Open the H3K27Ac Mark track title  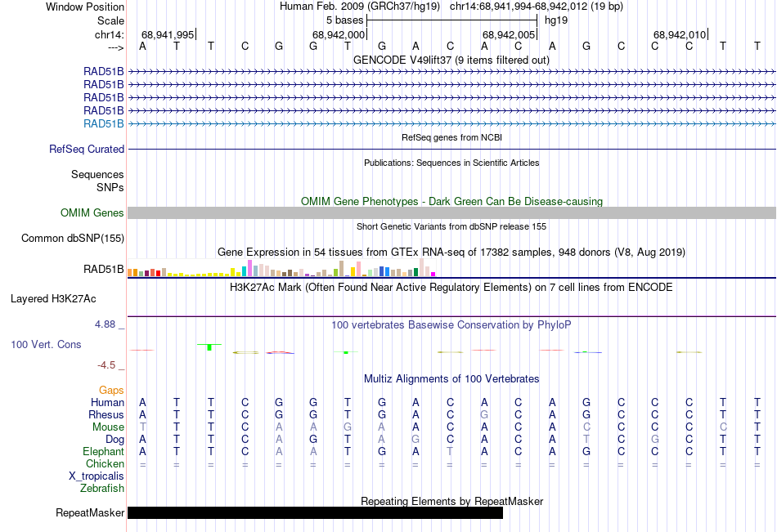(x=451, y=288)
